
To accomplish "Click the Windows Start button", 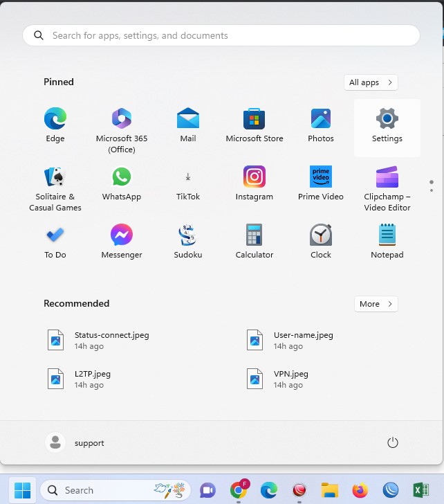I will pos(22,490).
